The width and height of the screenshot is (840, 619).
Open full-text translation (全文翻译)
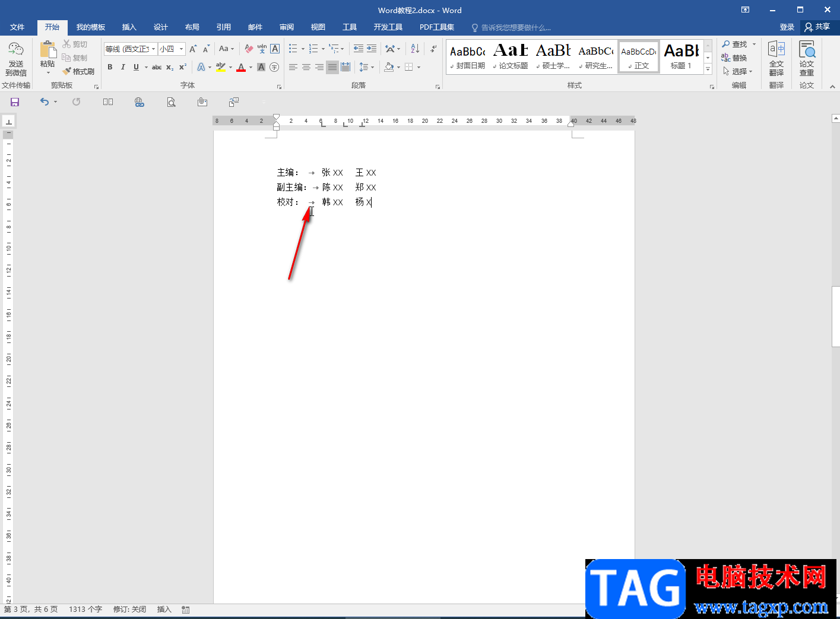(776, 59)
